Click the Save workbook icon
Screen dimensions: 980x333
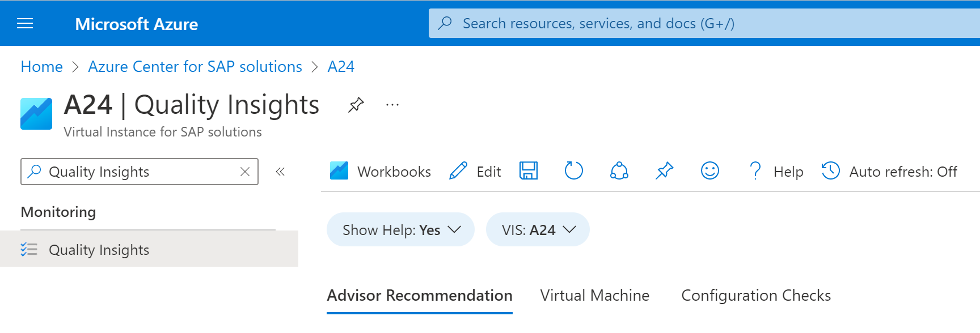point(529,171)
